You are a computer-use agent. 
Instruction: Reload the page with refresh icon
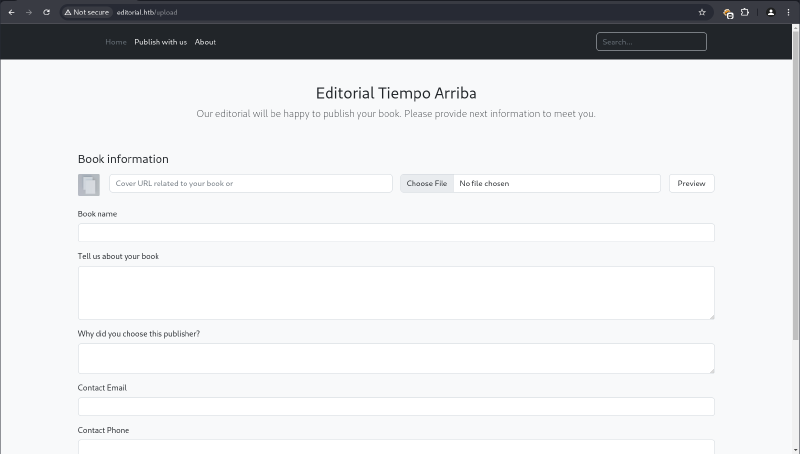point(46,12)
